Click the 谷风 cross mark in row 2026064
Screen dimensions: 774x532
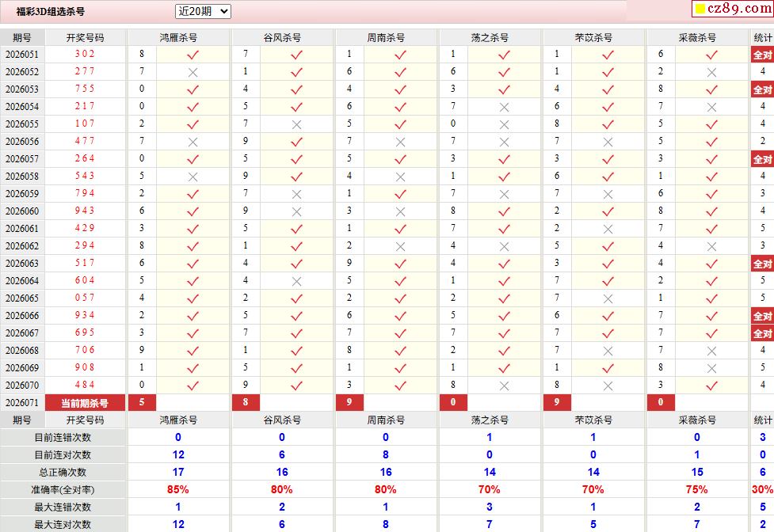[296, 282]
